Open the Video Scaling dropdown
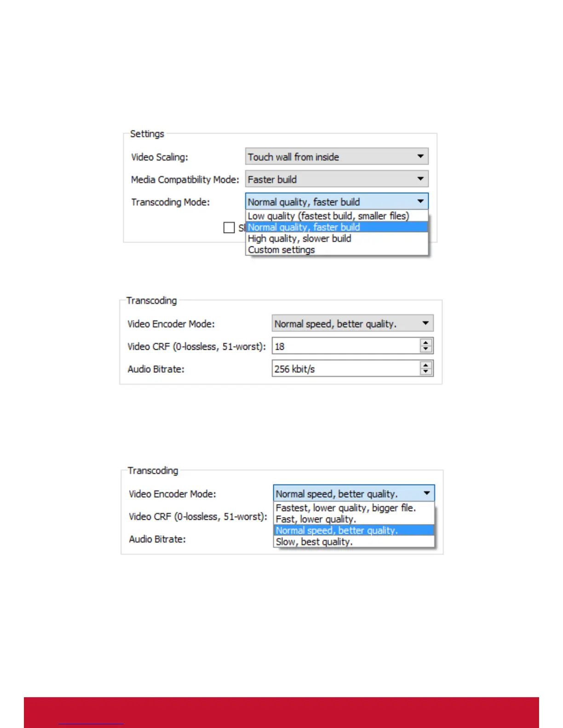 click(337, 157)
